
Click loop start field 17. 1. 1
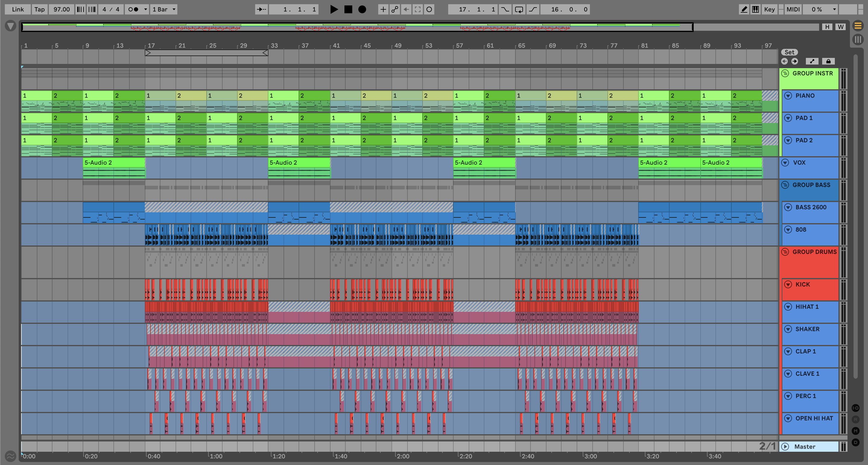click(473, 9)
